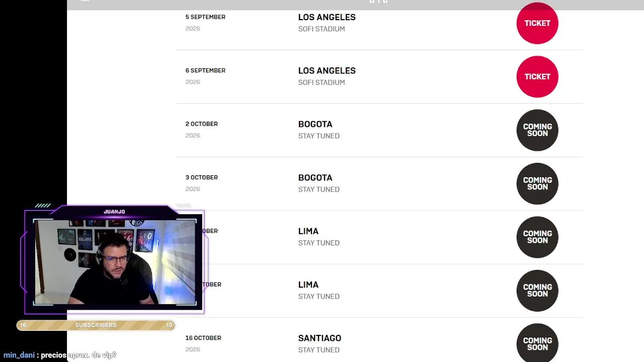Open the Los Angeles 5 September city title
Screen dimensions: 644x362
pyautogui.click(x=327, y=17)
